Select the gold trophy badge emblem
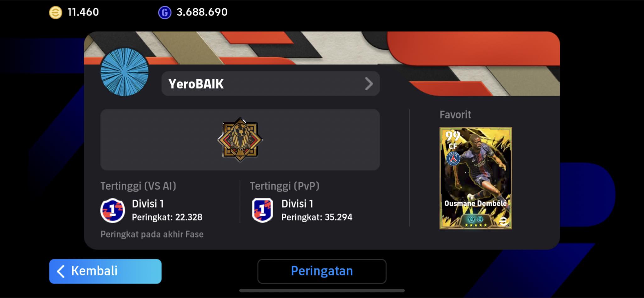Viewport: 644px width, 298px height. (x=240, y=139)
